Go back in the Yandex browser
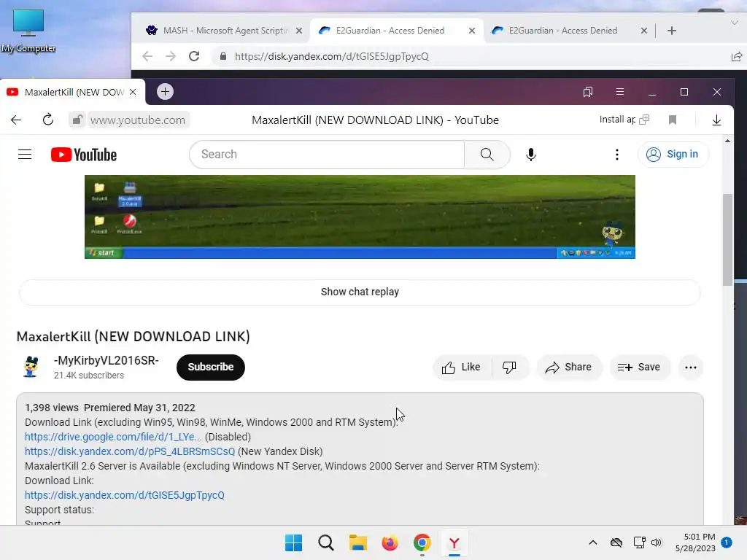Viewport: 747px width, 560px height. [16, 120]
